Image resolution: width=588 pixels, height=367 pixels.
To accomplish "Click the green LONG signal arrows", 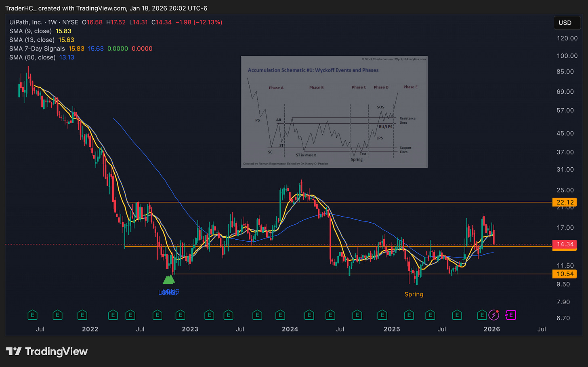I will tap(169, 279).
